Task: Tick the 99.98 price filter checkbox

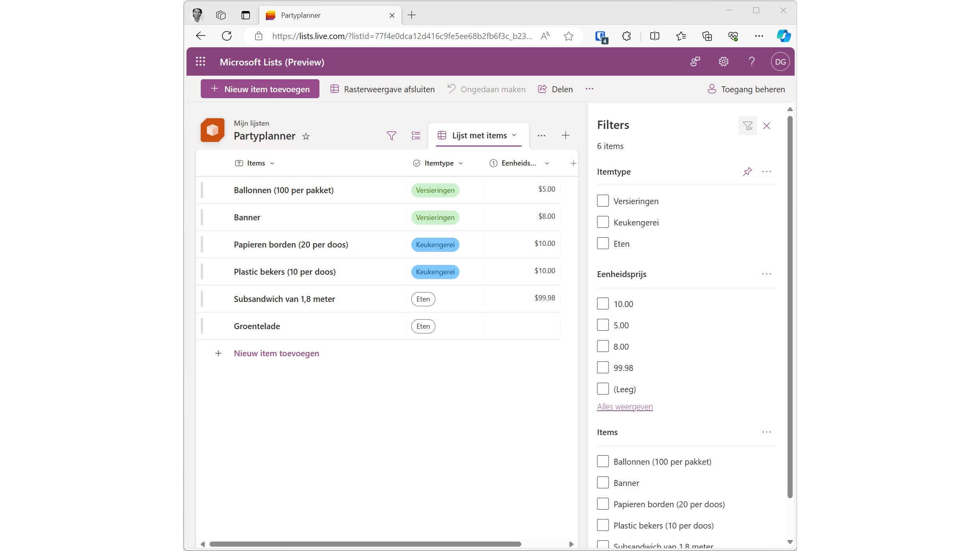Action: pyautogui.click(x=603, y=368)
